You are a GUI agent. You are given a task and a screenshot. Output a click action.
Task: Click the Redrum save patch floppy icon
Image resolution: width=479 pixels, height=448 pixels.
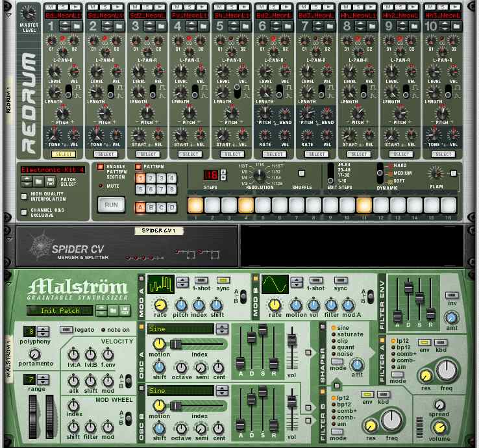click(51, 182)
